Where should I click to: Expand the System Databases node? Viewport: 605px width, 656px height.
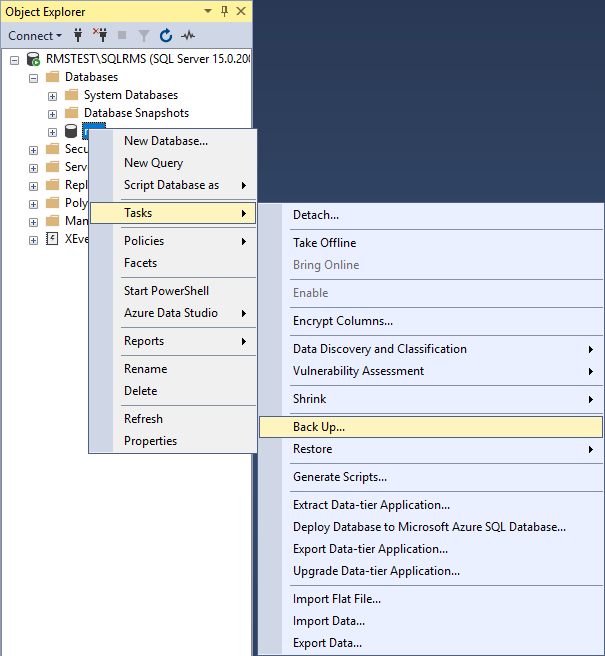(52, 97)
